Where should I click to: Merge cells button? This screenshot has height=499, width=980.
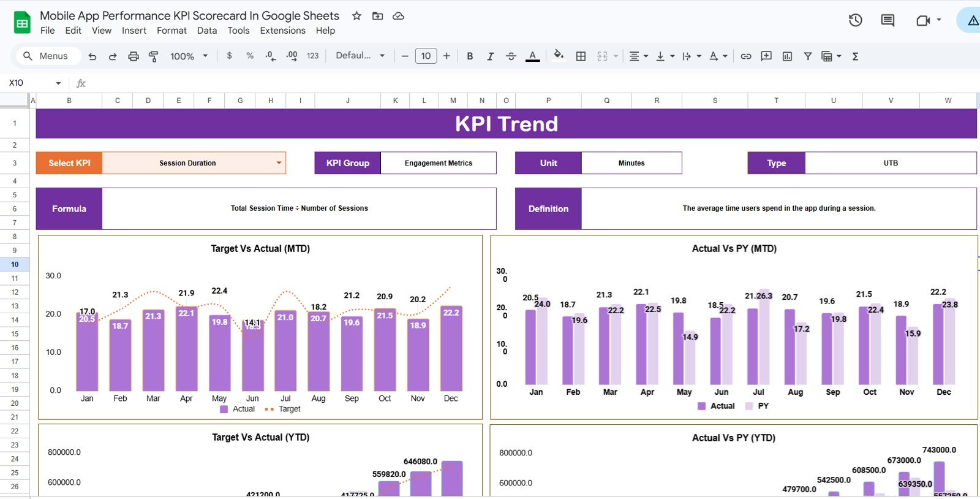tap(602, 56)
